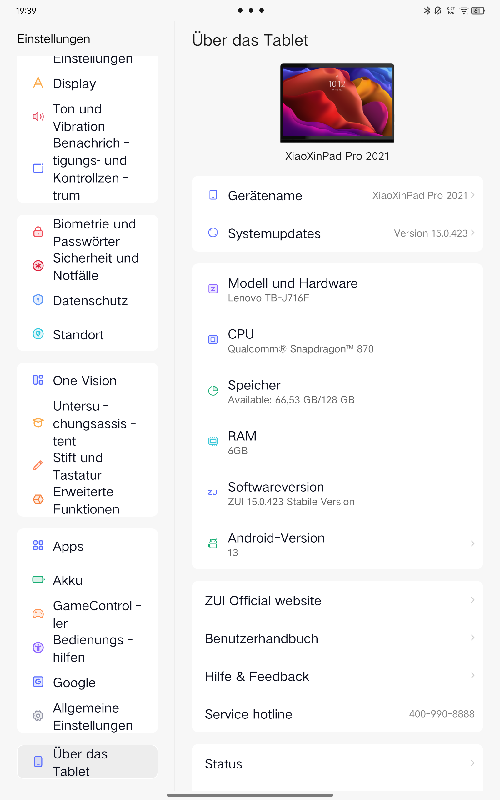Open the Apps settings entry

point(88,546)
